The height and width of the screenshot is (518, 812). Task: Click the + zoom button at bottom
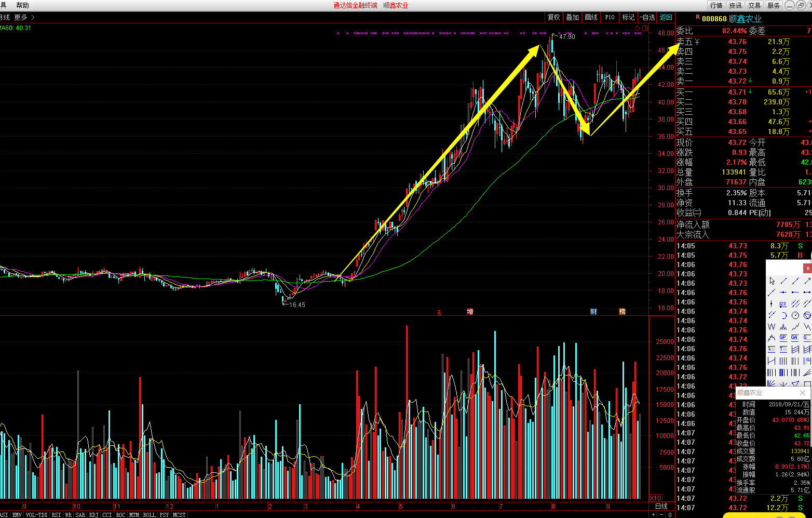pos(654,515)
